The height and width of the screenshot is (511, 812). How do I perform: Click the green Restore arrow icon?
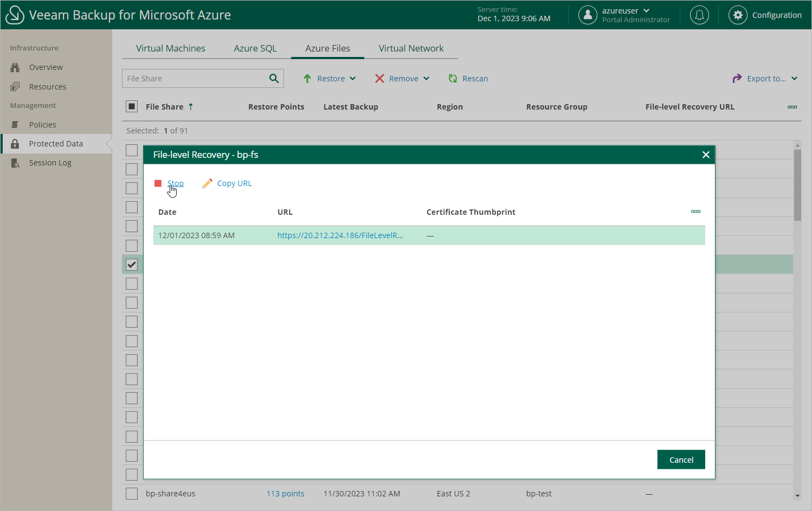pyautogui.click(x=307, y=79)
